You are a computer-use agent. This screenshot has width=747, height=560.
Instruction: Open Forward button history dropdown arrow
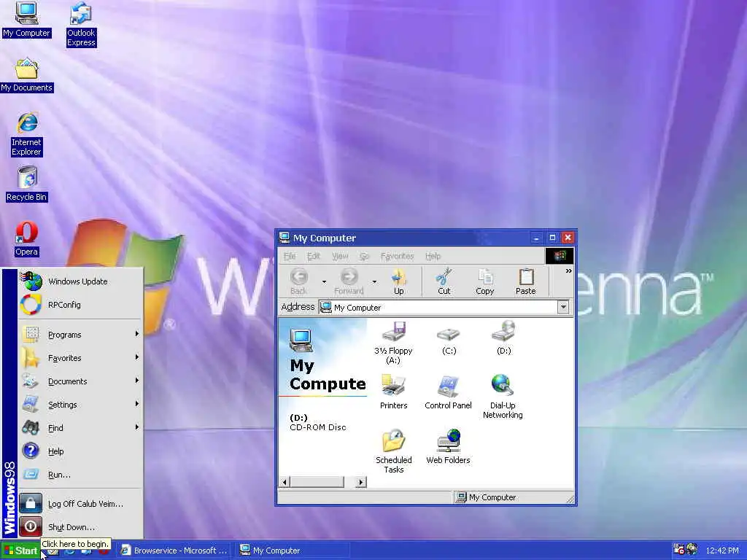click(374, 282)
